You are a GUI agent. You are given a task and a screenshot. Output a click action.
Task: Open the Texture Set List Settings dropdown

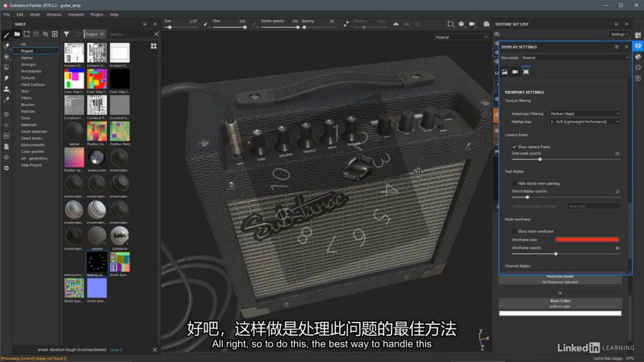[619, 35]
